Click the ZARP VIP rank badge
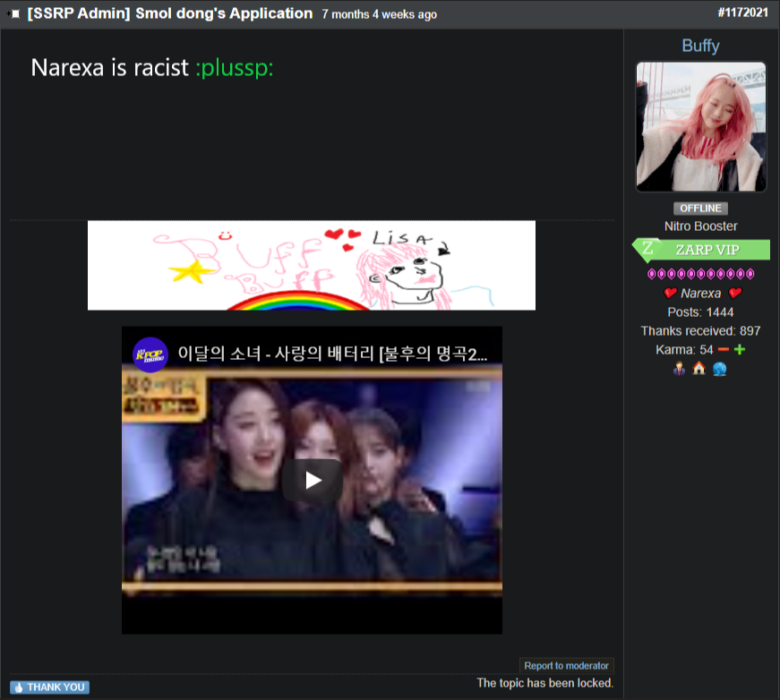 click(701, 250)
